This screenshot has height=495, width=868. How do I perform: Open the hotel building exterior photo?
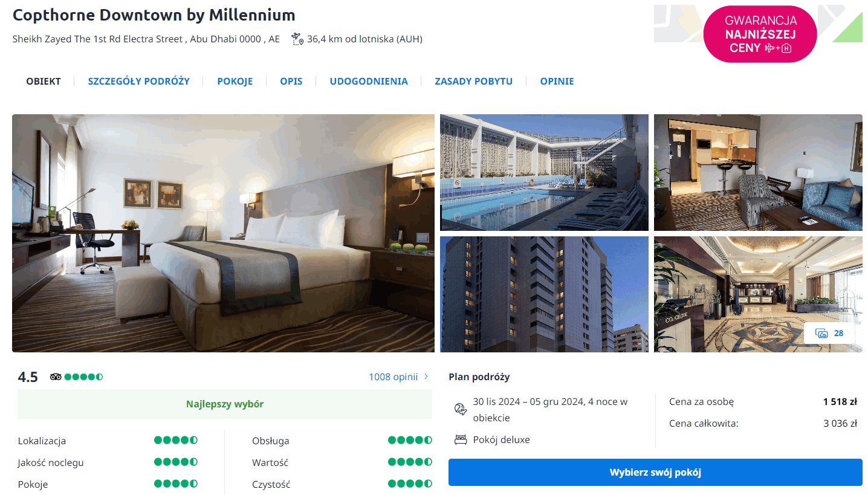(544, 294)
